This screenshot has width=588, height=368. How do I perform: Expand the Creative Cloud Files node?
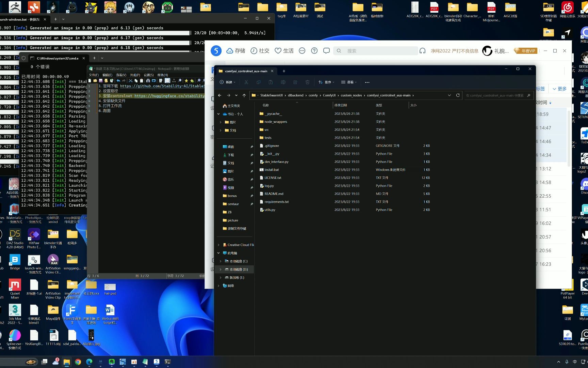pyautogui.click(x=218, y=245)
